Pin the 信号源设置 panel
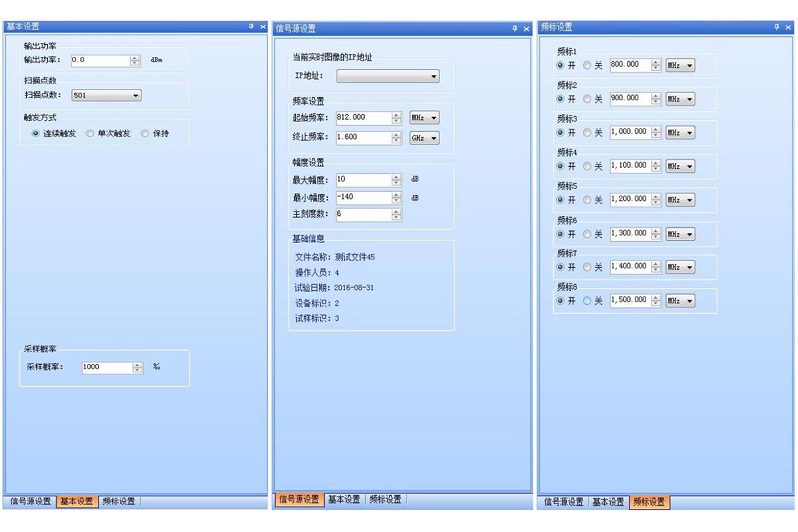 515,28
